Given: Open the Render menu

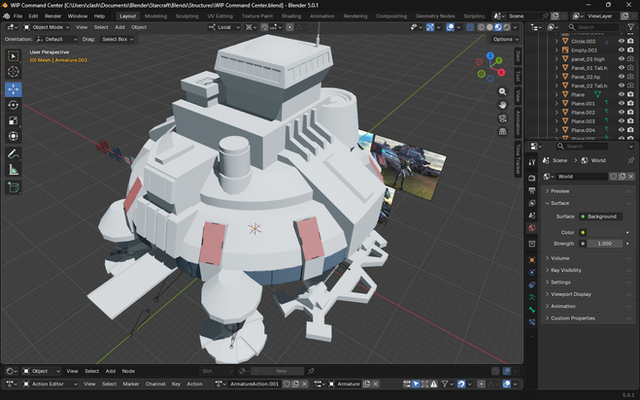Looking at the screenshot, I should (53, 16).
